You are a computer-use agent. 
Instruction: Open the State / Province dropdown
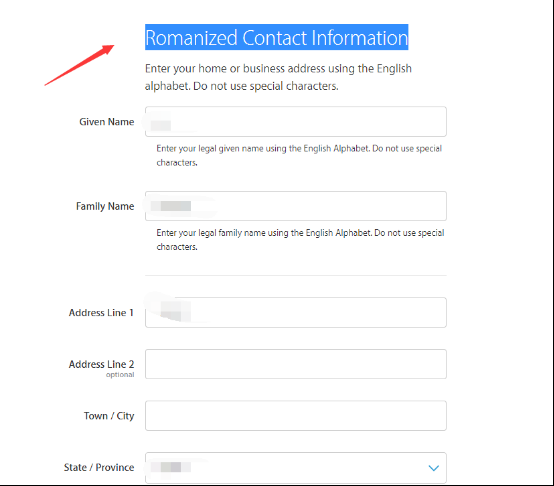(296, 468)
